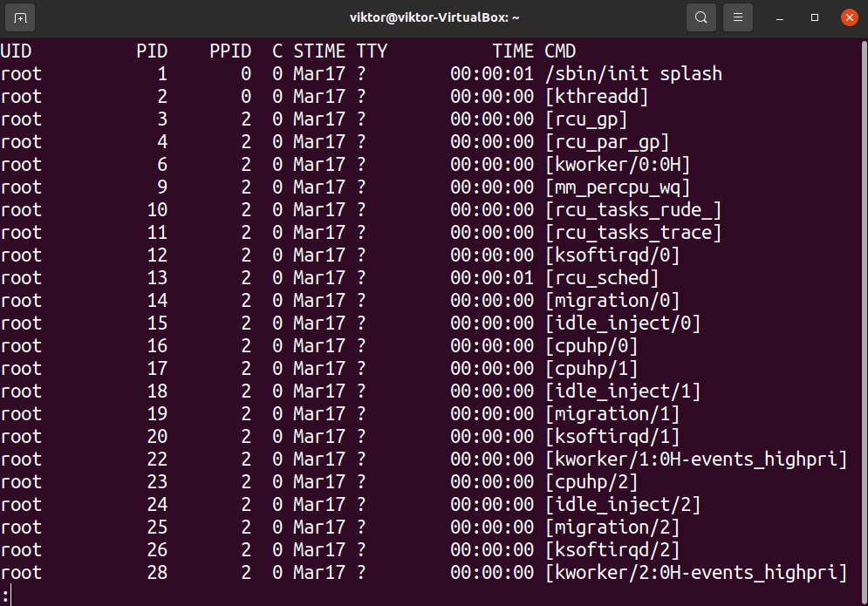Click the [ksoftirqd/0] process name
Image resolution: width=868 pixels, height=606 pixels.
[612, 255]
